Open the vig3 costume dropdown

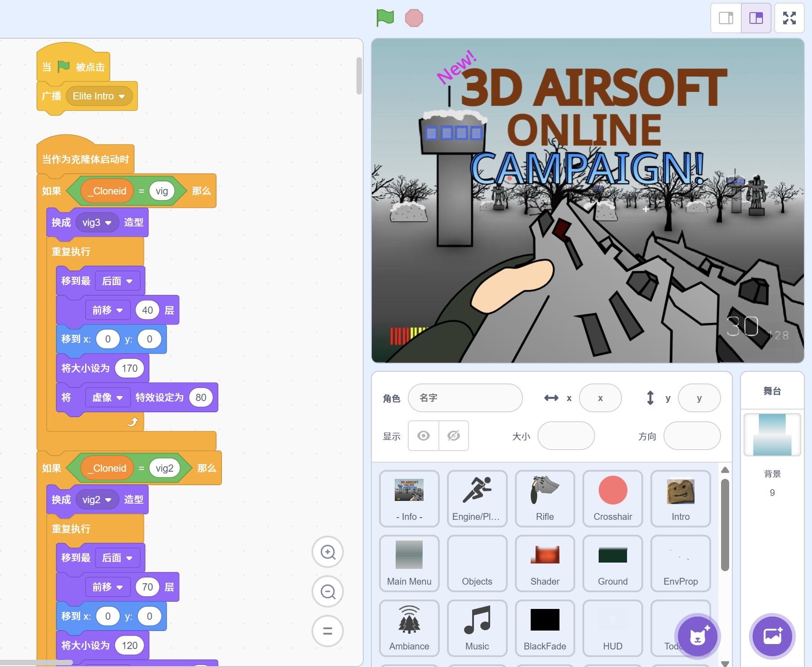click(108, 223)
